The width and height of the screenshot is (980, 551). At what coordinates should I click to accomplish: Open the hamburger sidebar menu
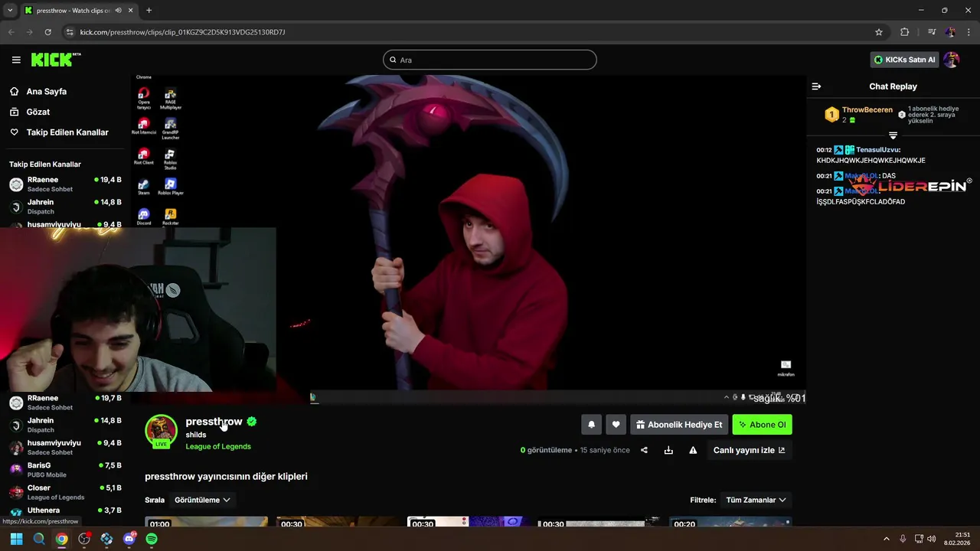tap(16, 60)
